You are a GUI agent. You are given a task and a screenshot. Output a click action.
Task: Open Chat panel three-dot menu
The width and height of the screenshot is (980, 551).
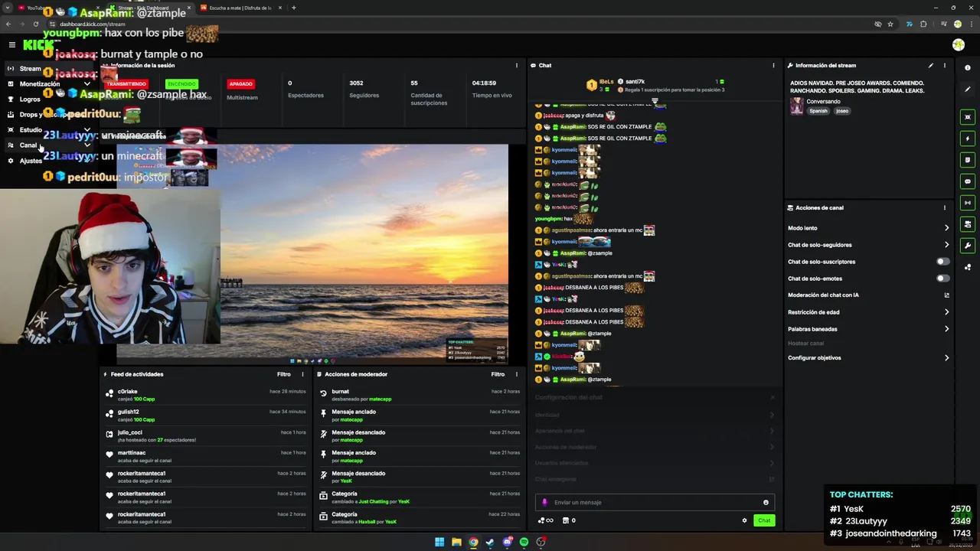coord(773,66)
